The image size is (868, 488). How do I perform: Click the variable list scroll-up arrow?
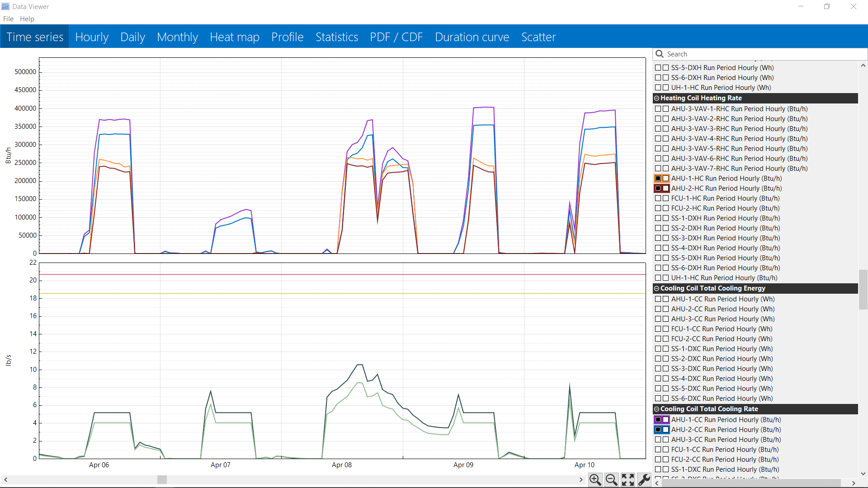tap(863, 66)
